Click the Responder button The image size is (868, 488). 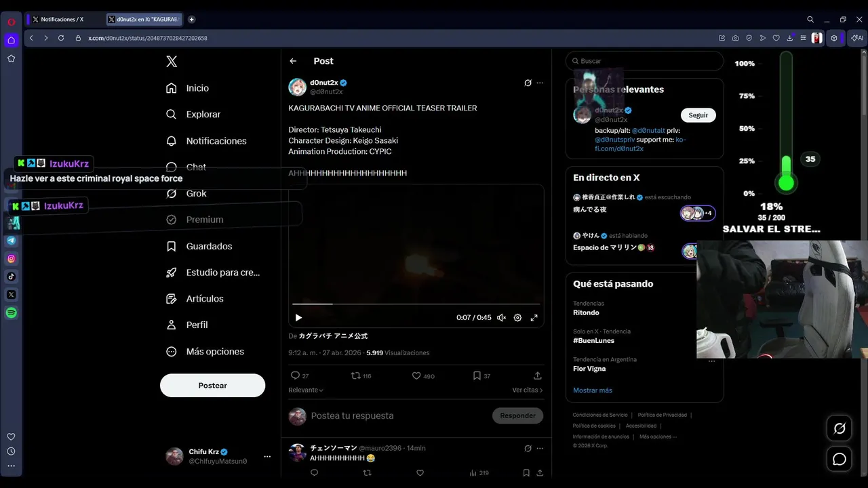click(517, 415)
